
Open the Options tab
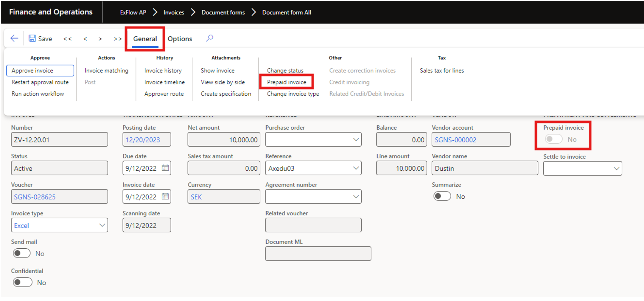pyautogui.click(x=180, y=39)
